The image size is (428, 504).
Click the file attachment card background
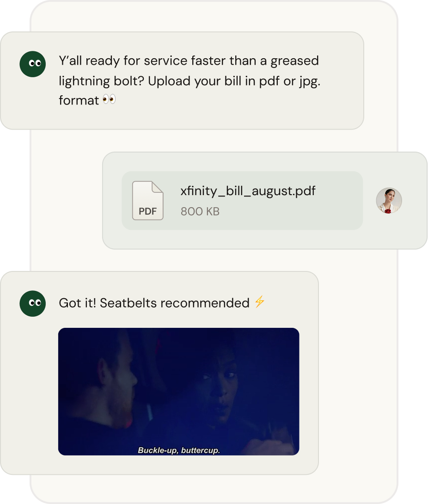tap(242, 201)
